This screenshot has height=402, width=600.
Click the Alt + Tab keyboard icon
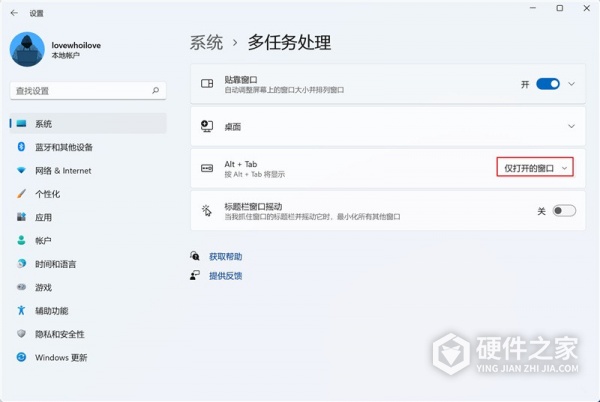click(x=207, y=168)
